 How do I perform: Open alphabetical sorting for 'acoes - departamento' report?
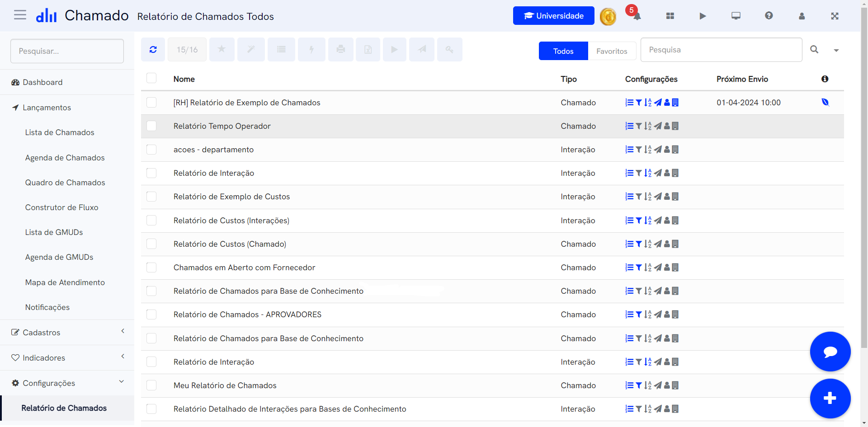[648, 150]
